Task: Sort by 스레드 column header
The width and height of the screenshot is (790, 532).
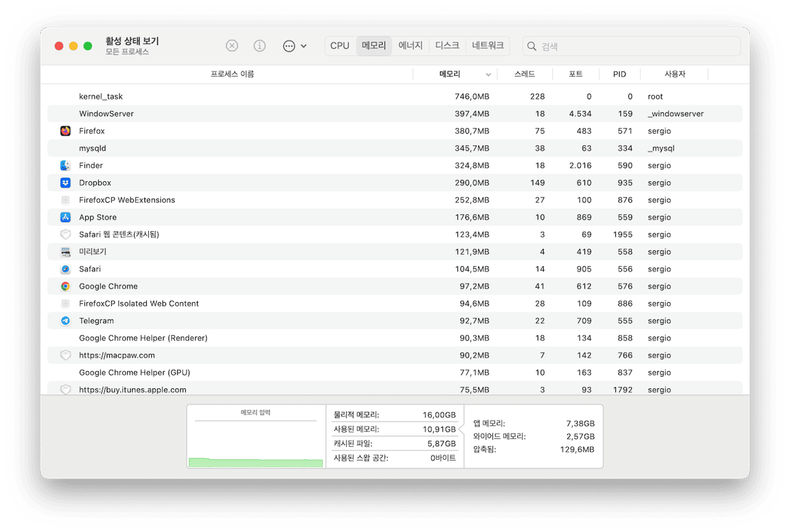Action: click(x=525, y=74)
